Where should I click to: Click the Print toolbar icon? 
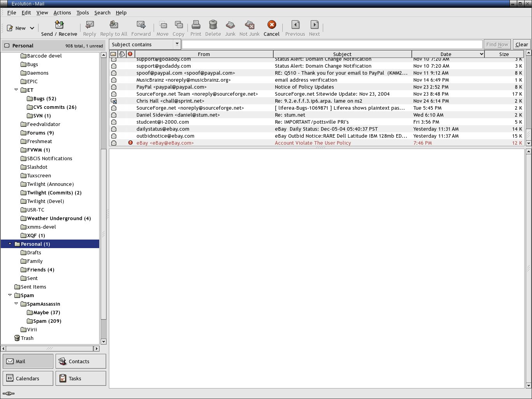[x=196, y=25]
